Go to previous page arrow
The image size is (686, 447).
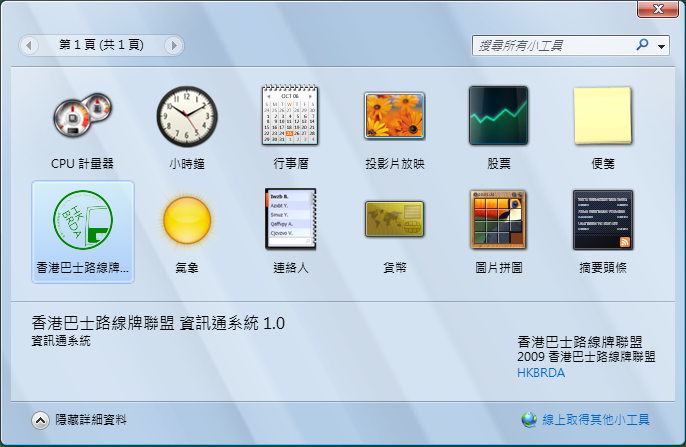pos(29,45)
